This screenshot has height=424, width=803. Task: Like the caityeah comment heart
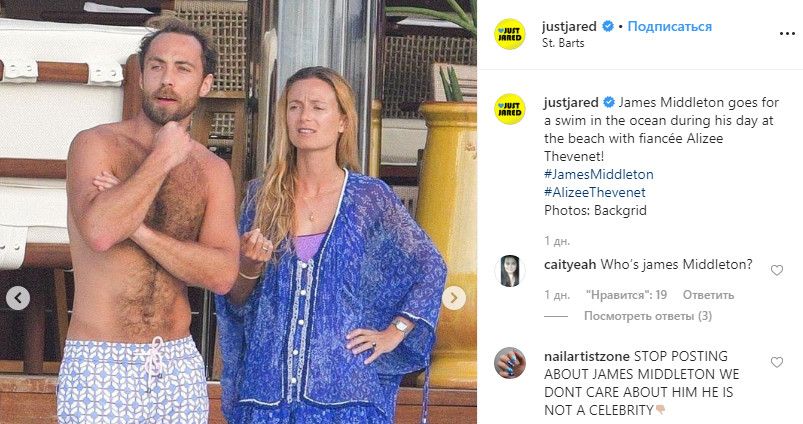tap(777, 270)
